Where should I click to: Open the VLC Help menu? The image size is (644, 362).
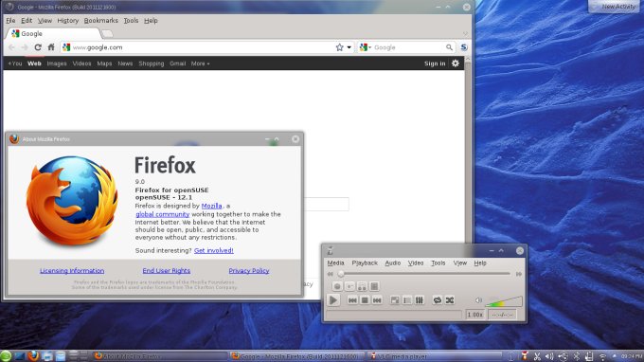(480, 263)
